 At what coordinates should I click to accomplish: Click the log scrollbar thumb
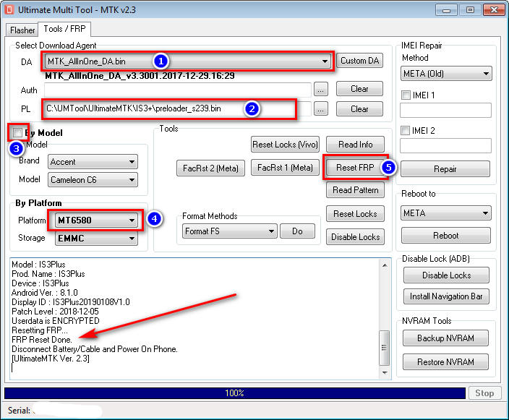coord(385,348)
